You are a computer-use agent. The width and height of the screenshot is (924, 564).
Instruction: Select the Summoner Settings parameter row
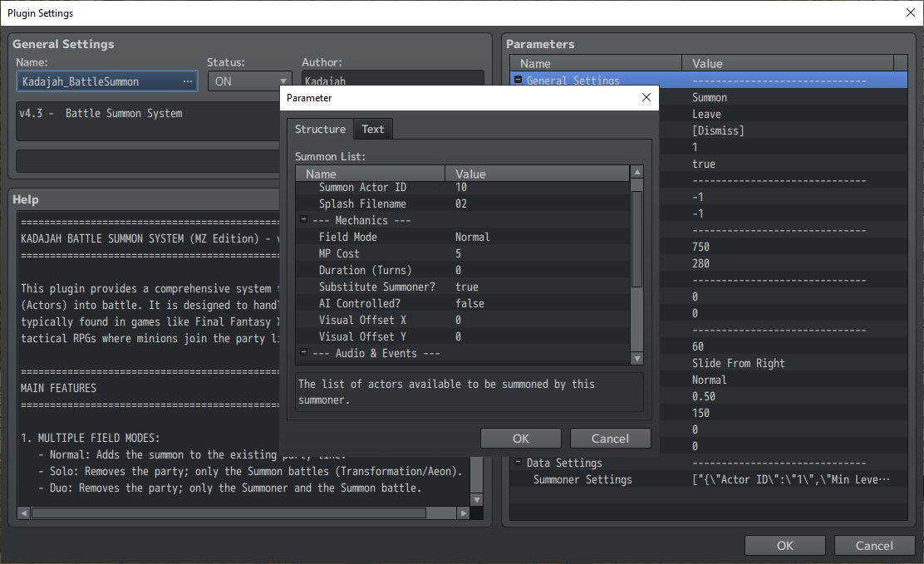[x=708, y=479]
